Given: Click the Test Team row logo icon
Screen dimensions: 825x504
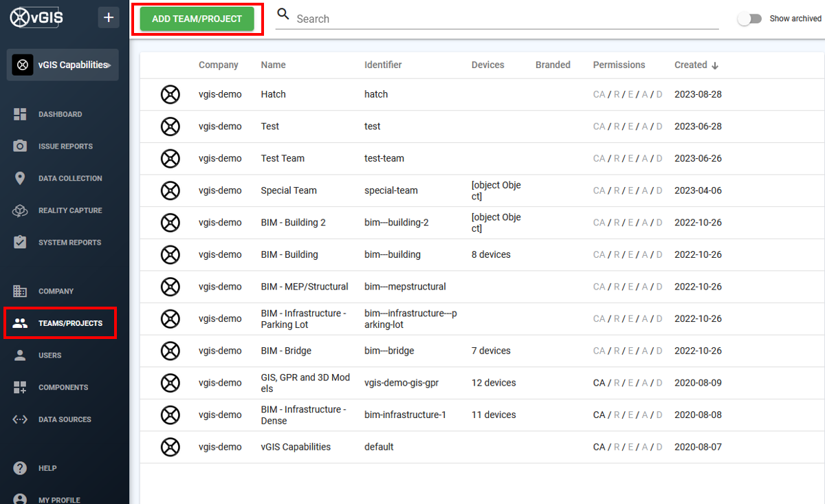Looking at the screenshot, I should pyautogui.click(x=170, y=158).
